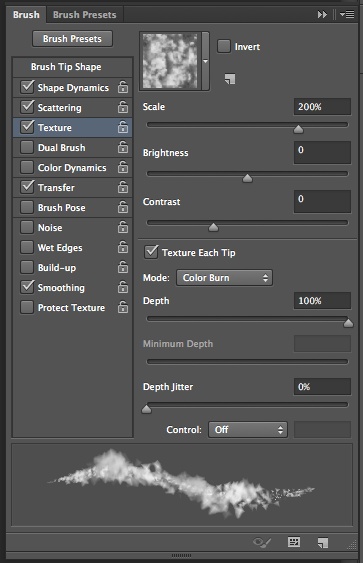Click the lock icon beside Dual Brush
The height and width of the screenshot is (563, 363).
[x=123, y=147]
